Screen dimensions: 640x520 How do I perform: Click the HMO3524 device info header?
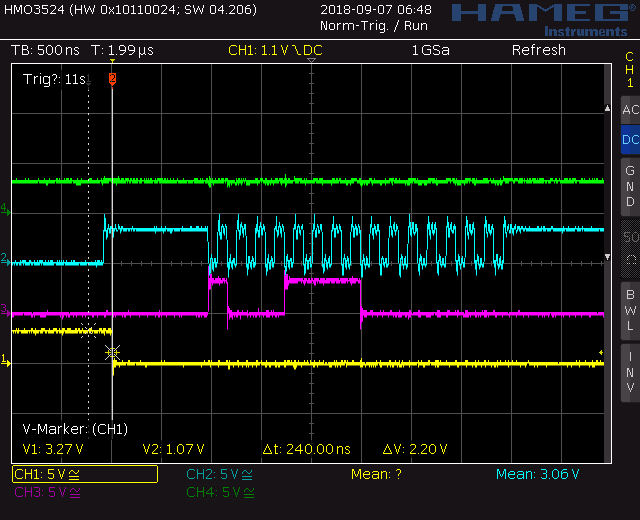point(130,9)
